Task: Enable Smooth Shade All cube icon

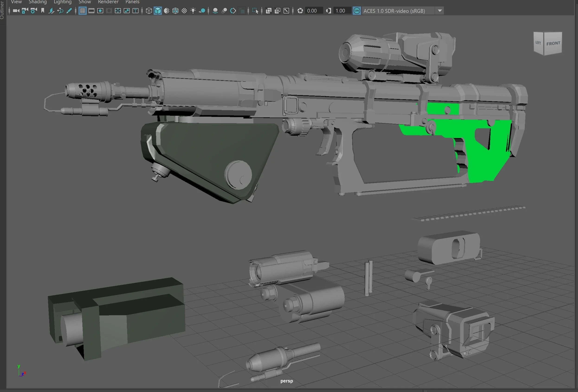Action: [x=158, y=11]
